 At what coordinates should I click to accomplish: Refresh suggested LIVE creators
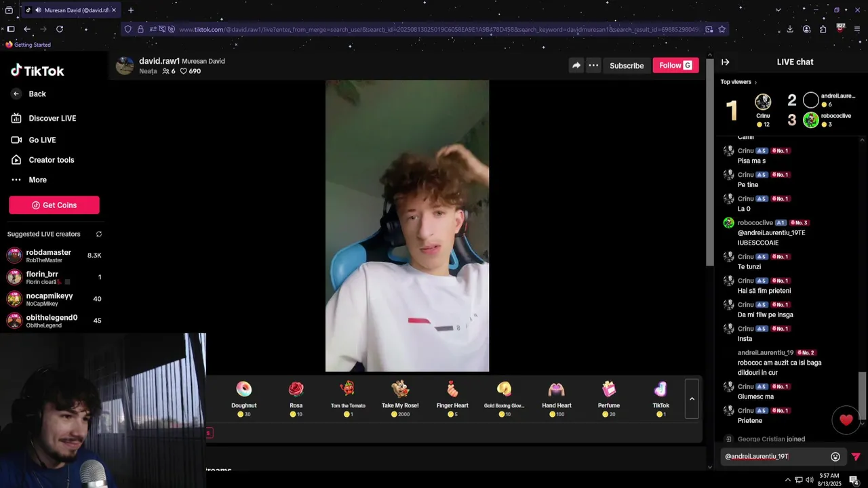(x=99, y=234)
